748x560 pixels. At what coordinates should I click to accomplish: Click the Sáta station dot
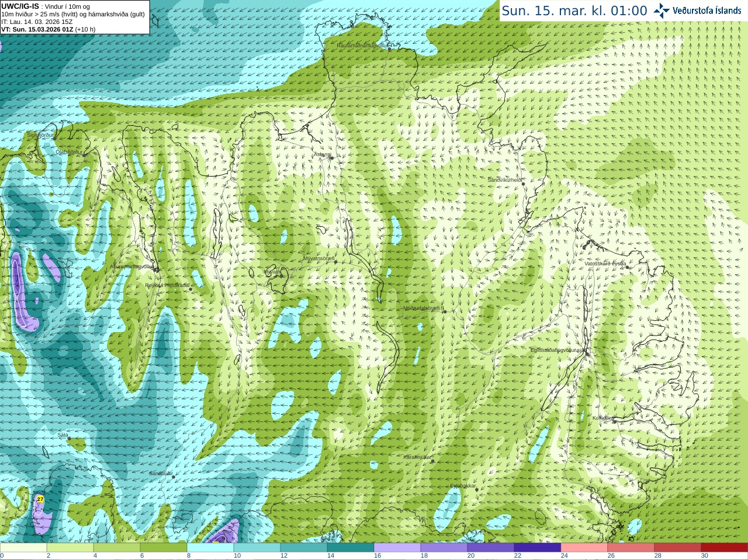coord(69,438)
